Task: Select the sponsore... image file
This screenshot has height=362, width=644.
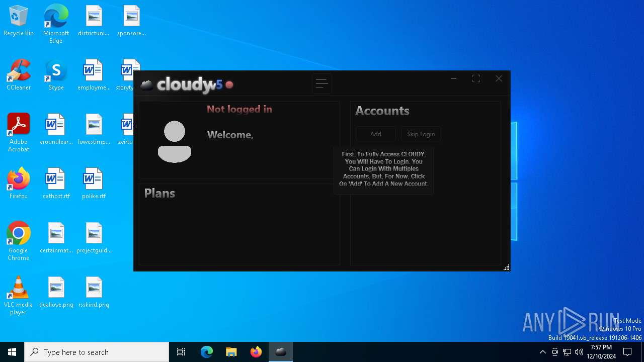Action: [131, 21]
